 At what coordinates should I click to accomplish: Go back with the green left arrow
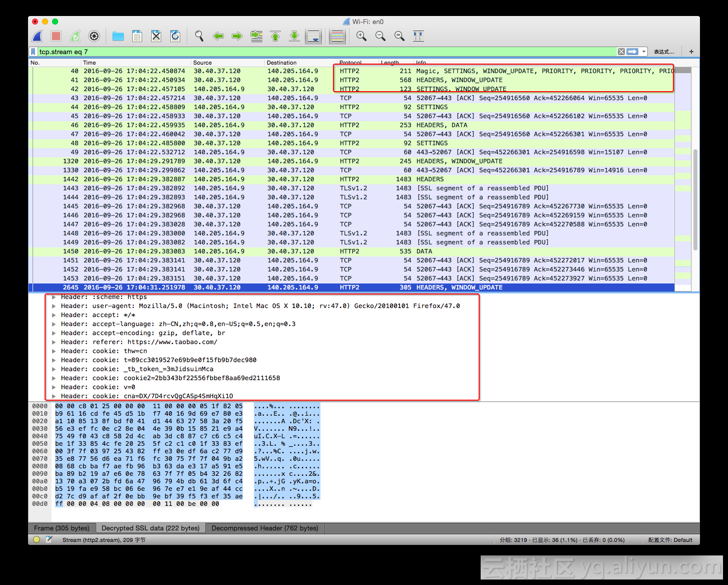tap(218, 36)
